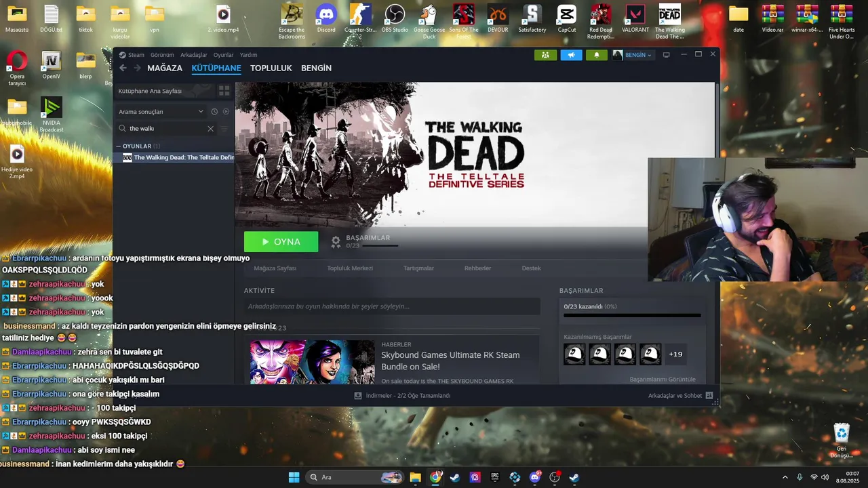868x488 pixels.
Task: Open Arama sonuçları dropdown
Action: (161, 111)
